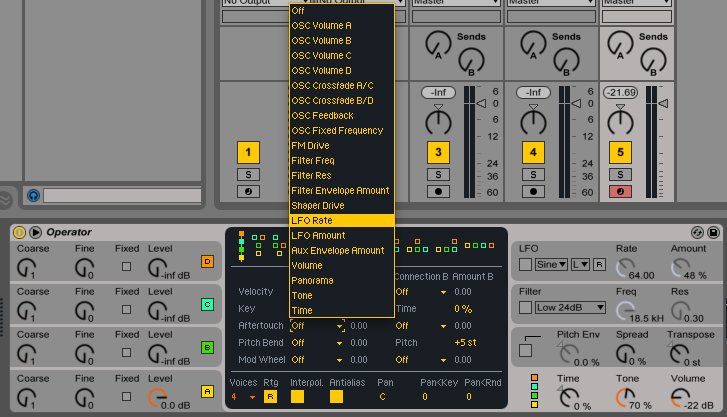The image size is (727, 417).
Task: Activate track 1 button
Action: pos(248,152)
